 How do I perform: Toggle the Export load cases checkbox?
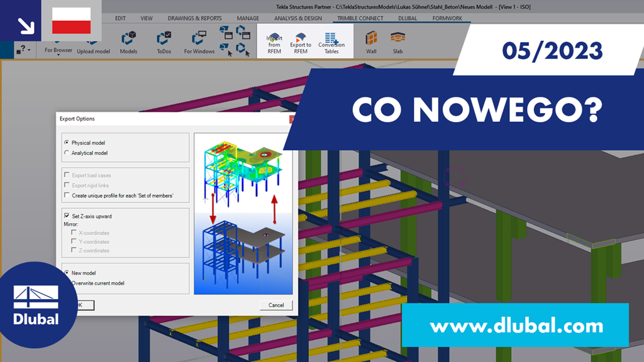[67, 175]
